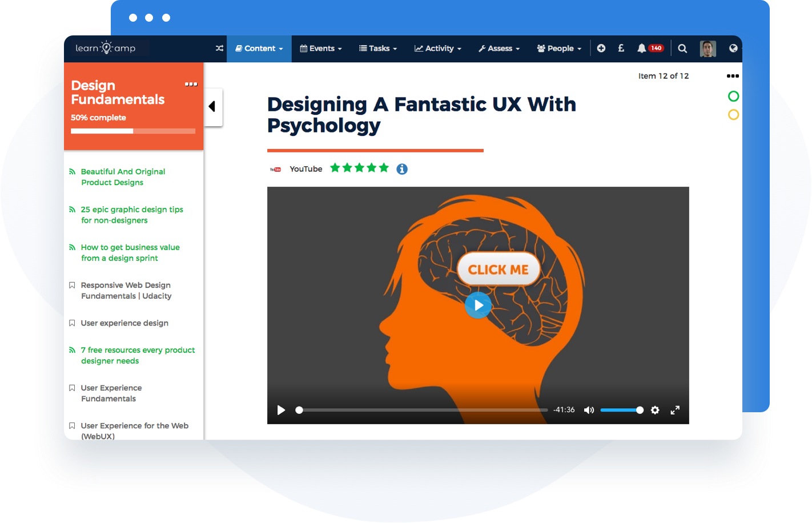Click the fullscreen icon on the video player

pos(675,410)
